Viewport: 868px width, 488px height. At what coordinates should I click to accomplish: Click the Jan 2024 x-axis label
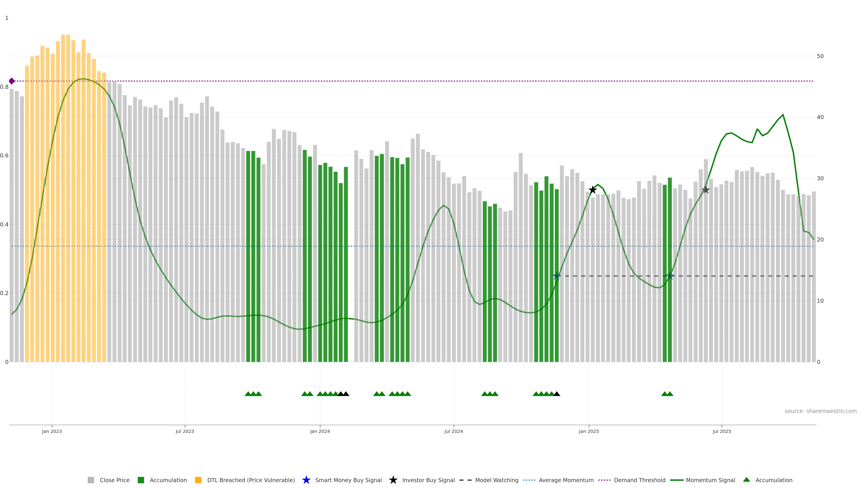click(x=320, y=431)
